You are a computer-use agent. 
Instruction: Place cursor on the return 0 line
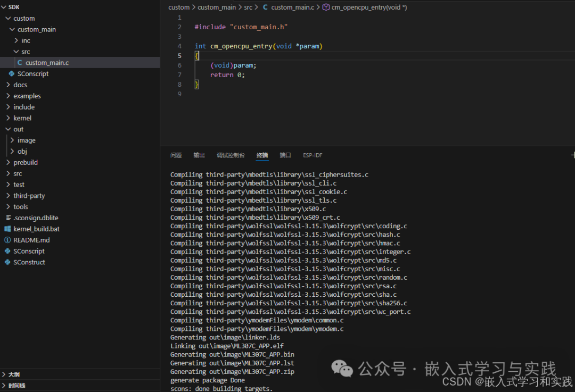(227, 75)
